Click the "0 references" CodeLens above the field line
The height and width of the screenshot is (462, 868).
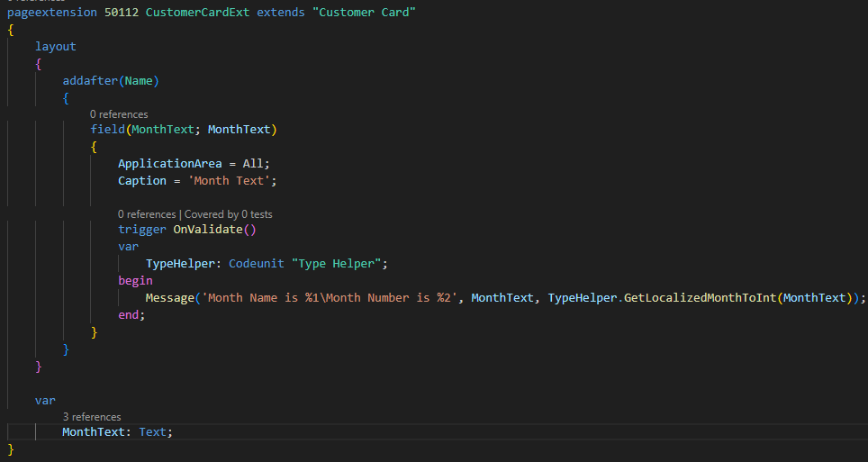click(x=119, y=114)
